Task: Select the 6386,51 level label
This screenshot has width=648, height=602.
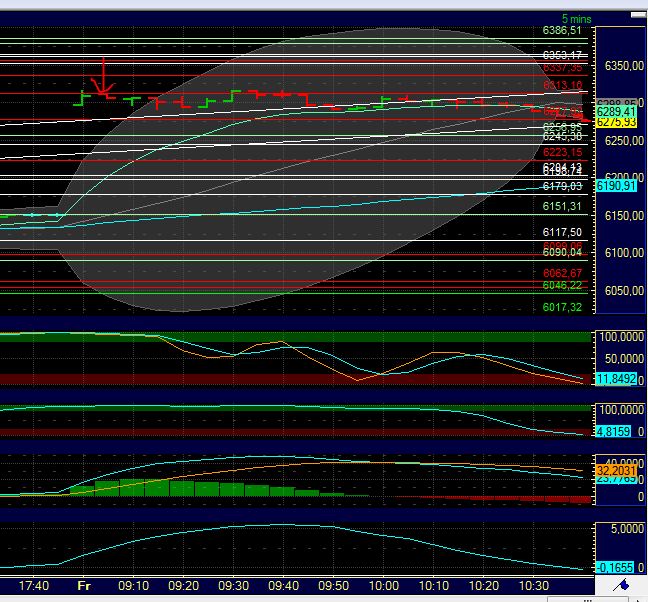Action: (x=562, y=30)
